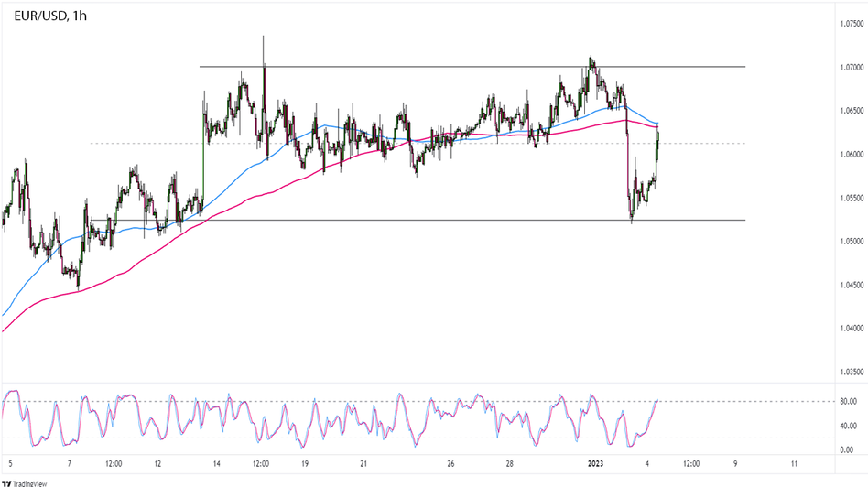Click the date label 14 on time axis
This screenshot has width=868, height=487.
[216, 464]
